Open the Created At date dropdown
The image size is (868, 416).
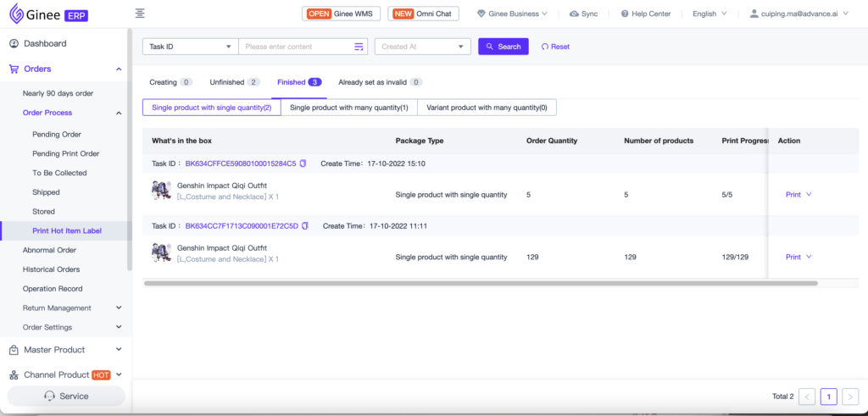point(423,47)
